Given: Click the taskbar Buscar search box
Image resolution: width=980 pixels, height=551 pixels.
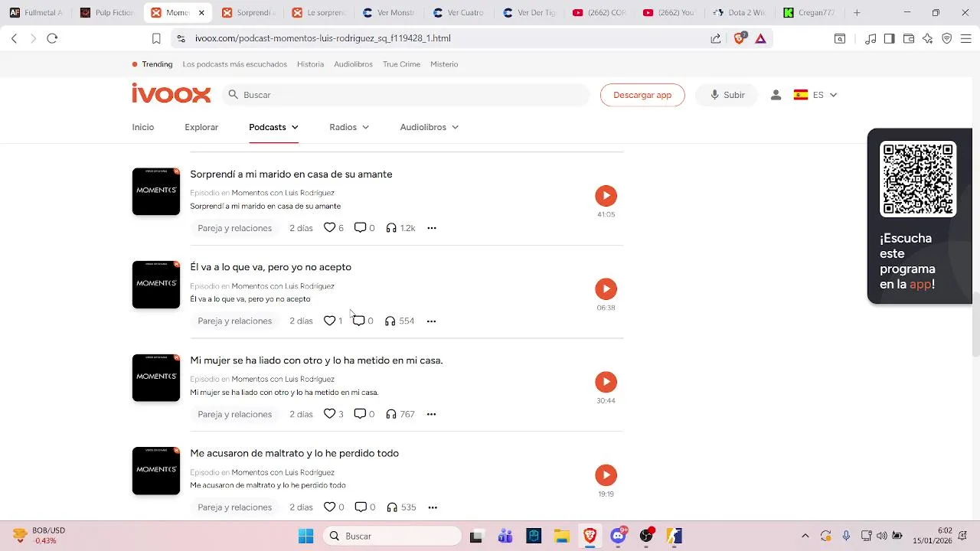Looking at the screenshot, I should coord(392,536).
